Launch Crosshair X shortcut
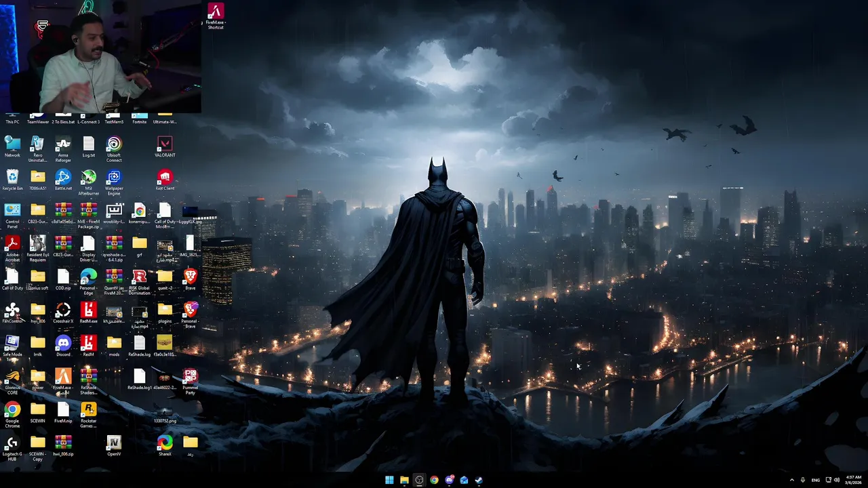Screen dimensions: 868x488 click(x=63, y=312)
